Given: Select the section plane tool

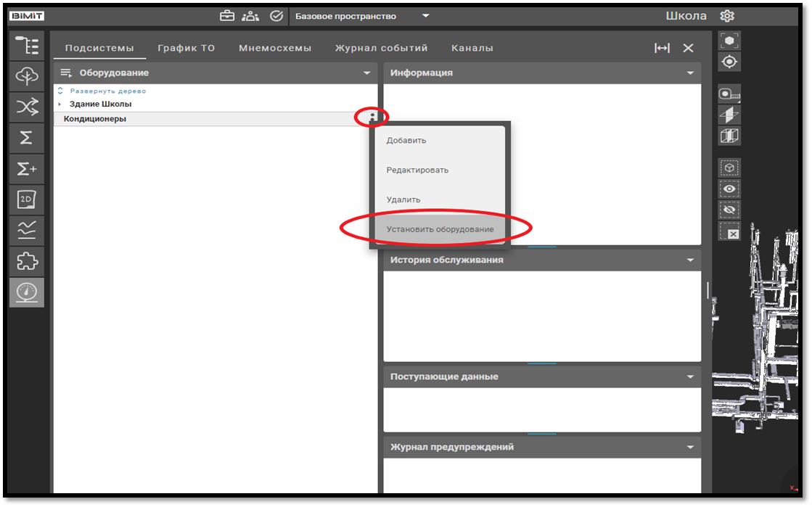Looking at the screenshot, I should point(729,115).
